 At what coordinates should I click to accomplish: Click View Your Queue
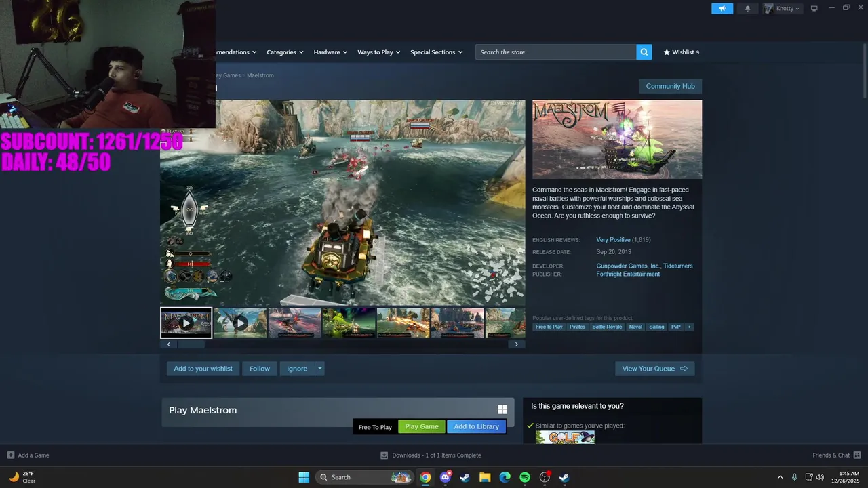coord(654,369)
